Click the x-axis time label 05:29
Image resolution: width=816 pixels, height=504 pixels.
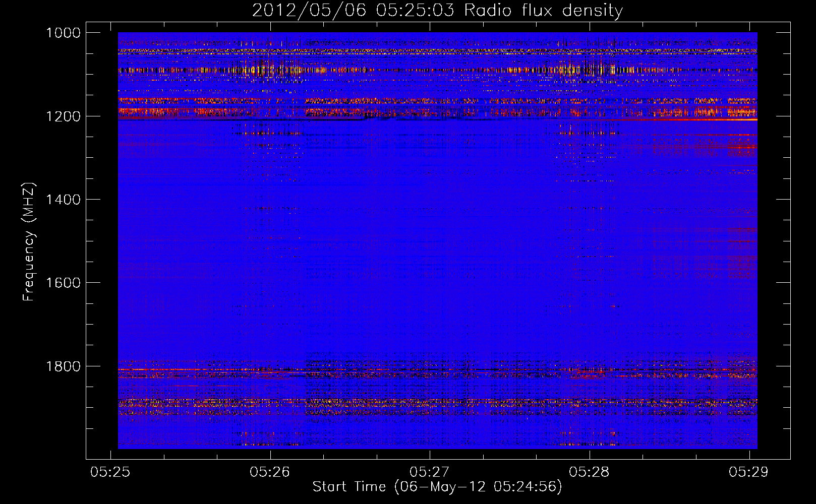click(x=749, y=472)
